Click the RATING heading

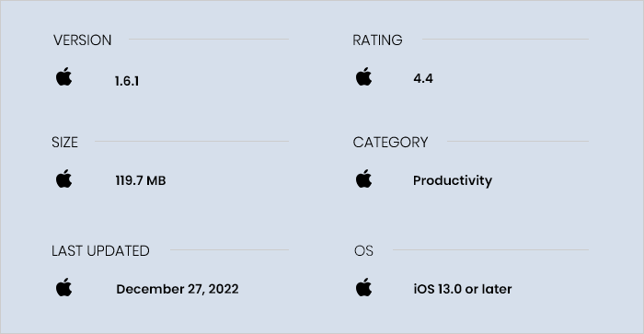click(x=377, y=40)
